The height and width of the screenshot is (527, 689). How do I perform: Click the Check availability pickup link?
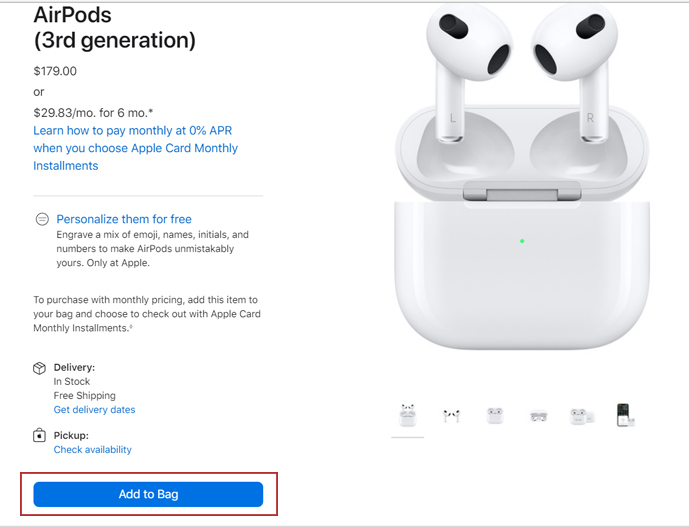pyautogui.click(x=92, y=450)
